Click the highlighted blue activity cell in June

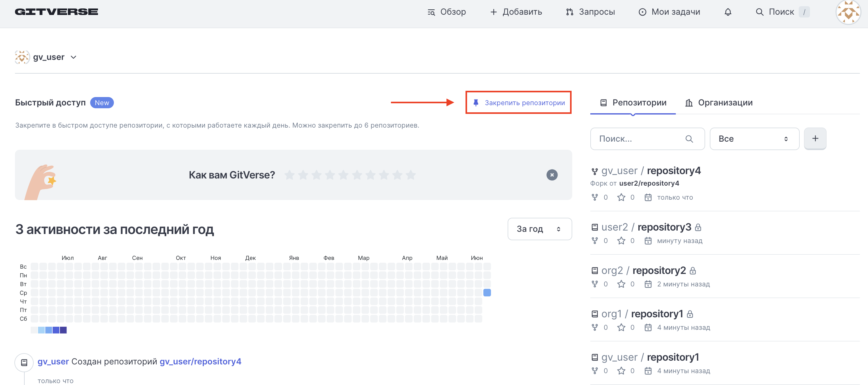coord(487,292)
